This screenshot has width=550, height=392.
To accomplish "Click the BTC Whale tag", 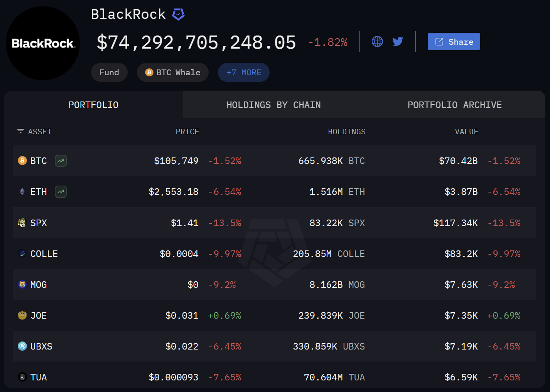I will [173, 73].
